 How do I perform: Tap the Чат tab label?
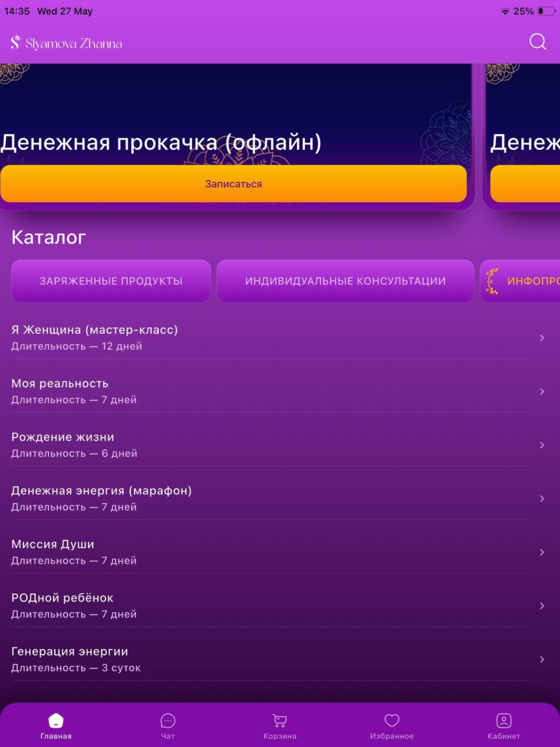(168, 736)
